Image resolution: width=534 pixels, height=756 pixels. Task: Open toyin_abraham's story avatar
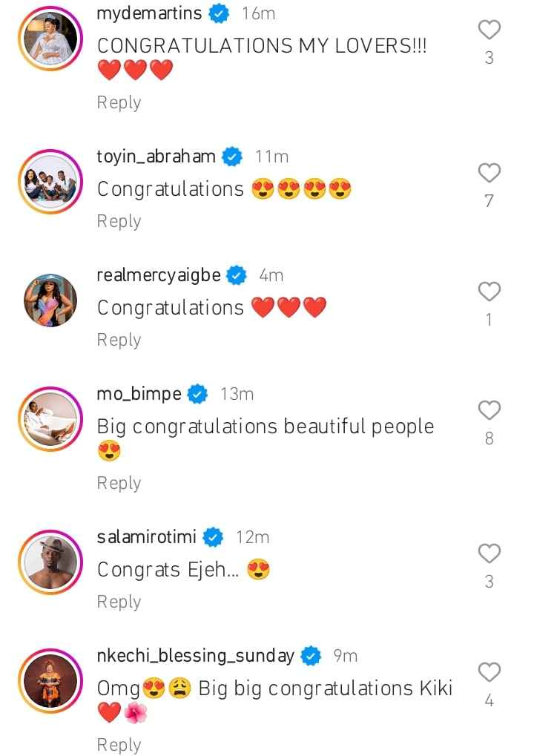coord(50,181)
